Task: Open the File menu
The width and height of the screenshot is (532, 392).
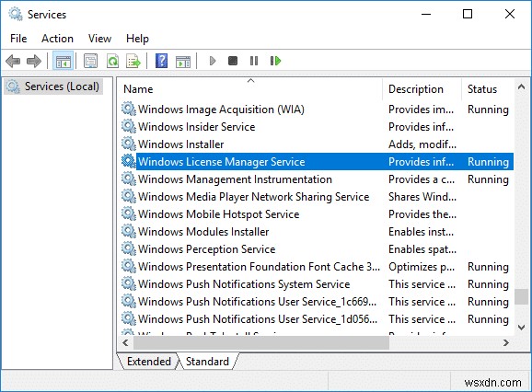Action: coord(18,39)
